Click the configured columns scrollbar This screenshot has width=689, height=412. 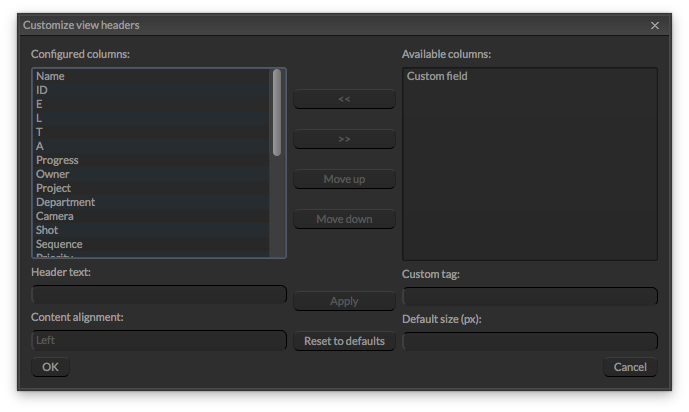click(x=277, y=112)
